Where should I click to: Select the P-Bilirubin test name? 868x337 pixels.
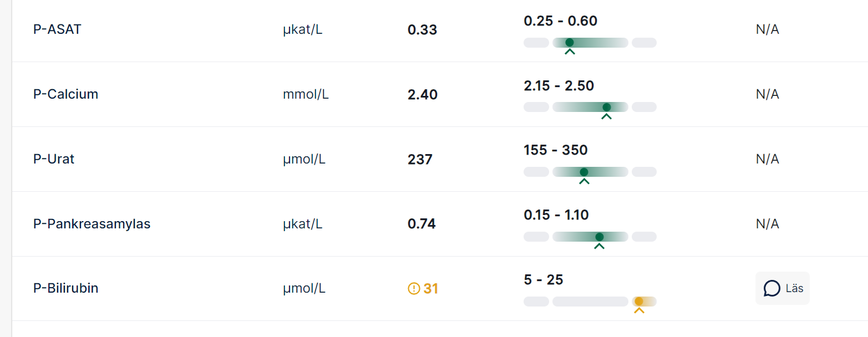[x=65, y=288]
